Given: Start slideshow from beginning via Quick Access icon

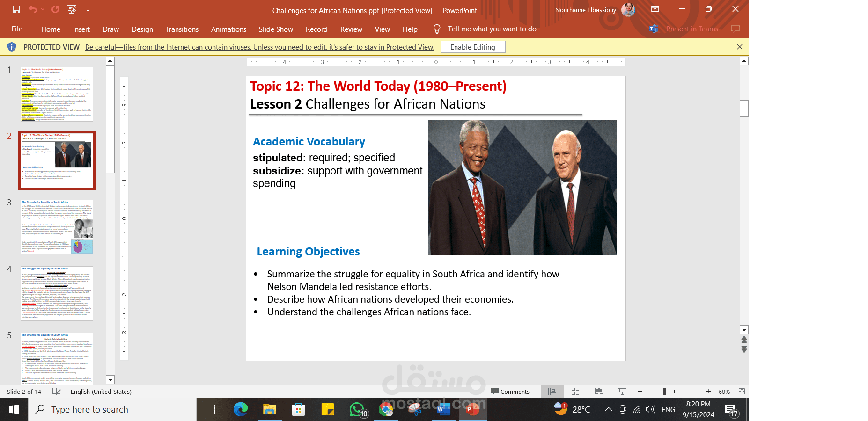Looking at the screenshot, I should 71,10.
